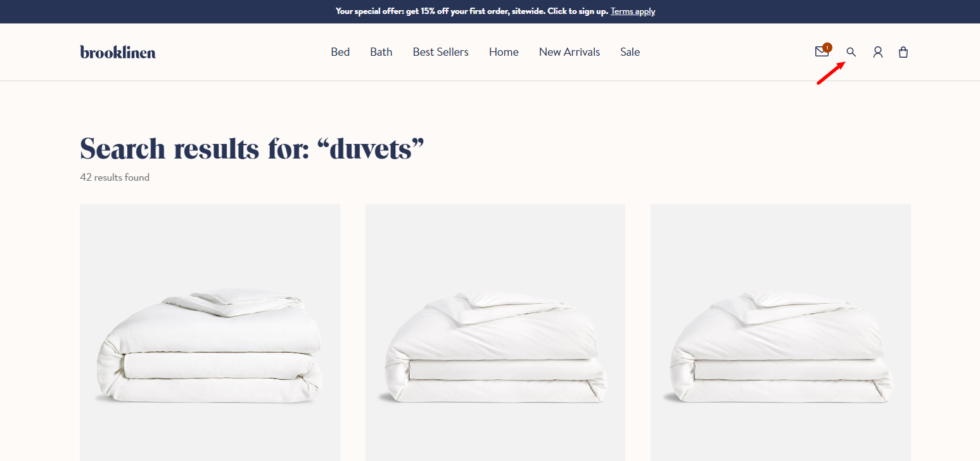The image size is (980, 461).
Task: Click the 'Search results for: duvets' heading
Action: click(252, 148)
